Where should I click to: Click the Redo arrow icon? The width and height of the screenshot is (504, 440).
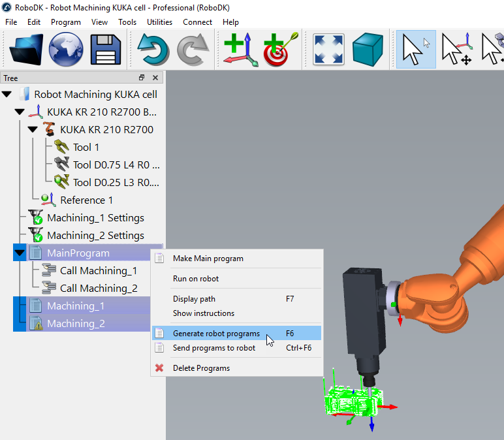tap(191, 49)
